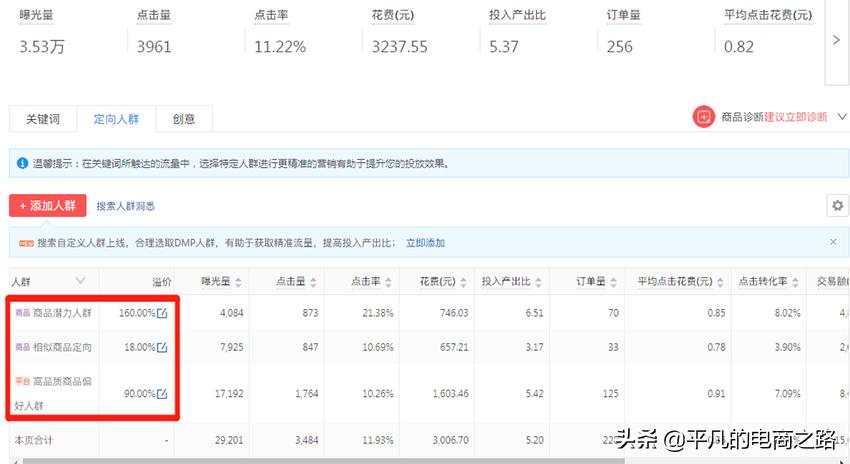Sort table by 投入产出比 column
This screenshot has height=464, width=850.
pos(538,282)
